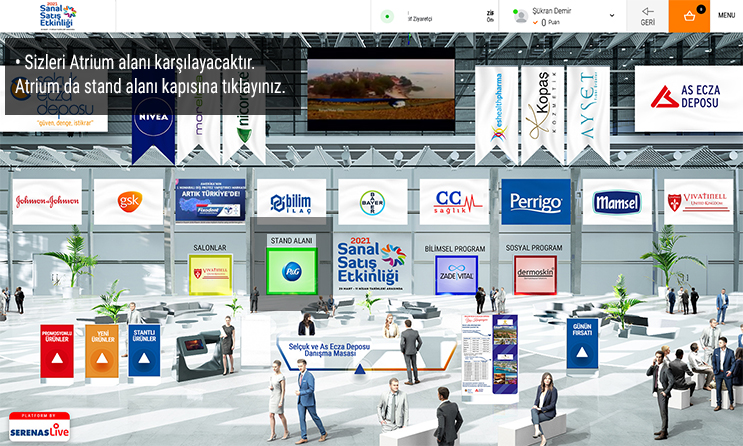Screen dimensions: 743x446
Task: Click the green online status indicator
Action: click(387, 17)
